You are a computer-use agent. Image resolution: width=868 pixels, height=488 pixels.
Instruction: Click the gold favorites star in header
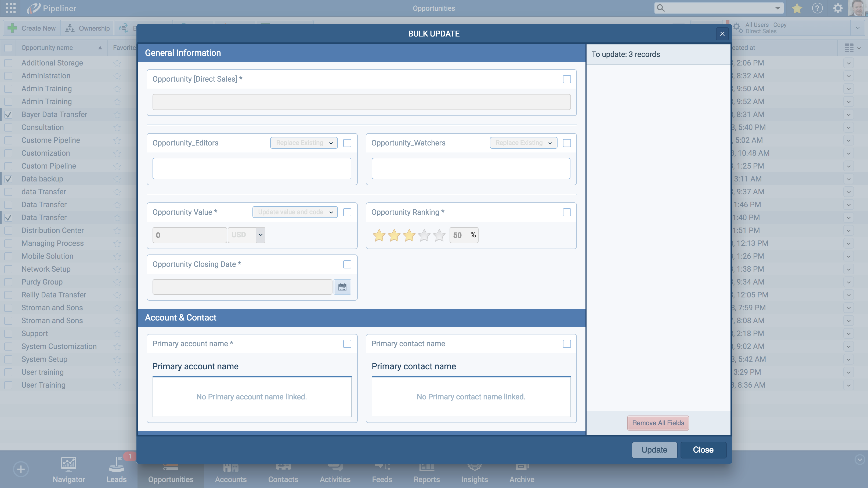(x=797, y=8)
